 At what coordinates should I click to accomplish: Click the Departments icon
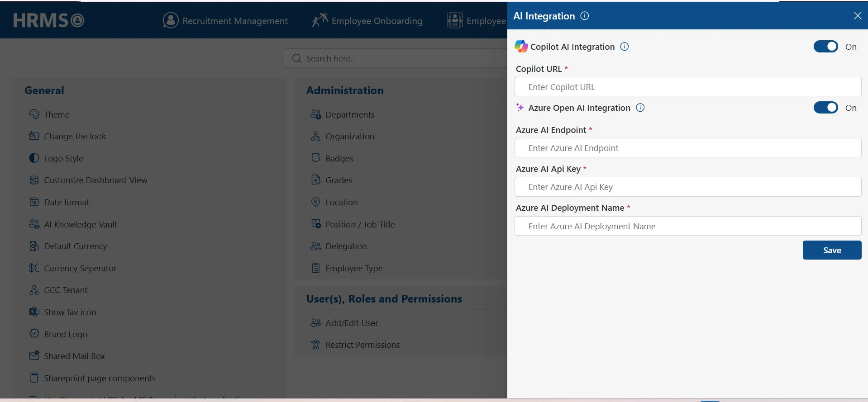(315, 114)
